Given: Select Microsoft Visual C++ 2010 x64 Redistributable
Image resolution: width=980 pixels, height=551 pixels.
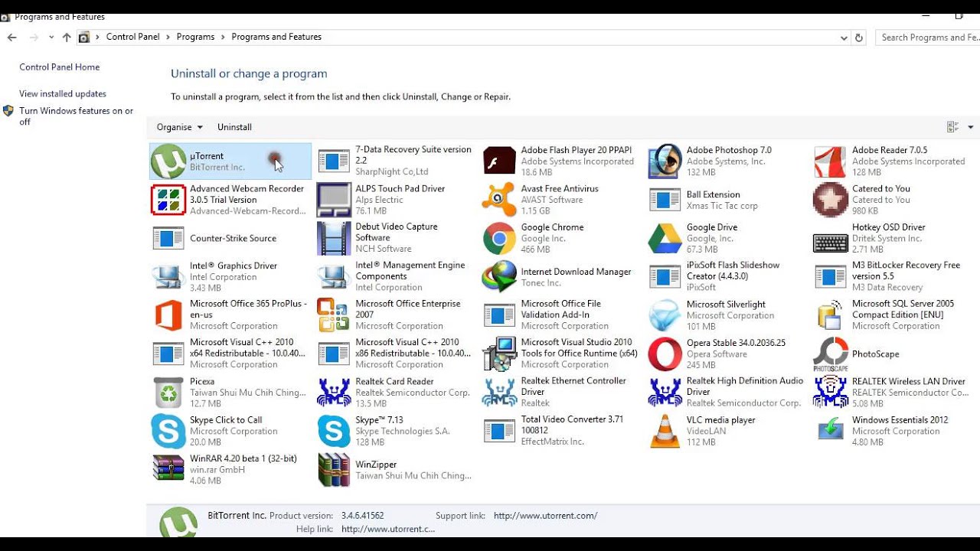Looking at the screenshot, I should (x=230, y=354).
